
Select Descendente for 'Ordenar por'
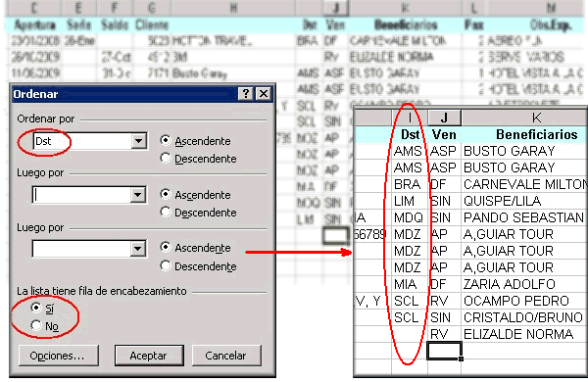point(198,159)
